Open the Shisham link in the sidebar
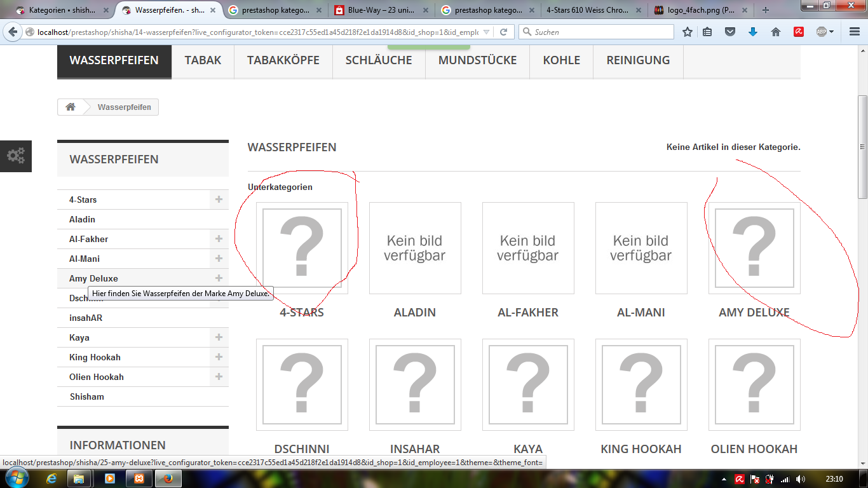 pyautogui.click(x=87, y=396)
